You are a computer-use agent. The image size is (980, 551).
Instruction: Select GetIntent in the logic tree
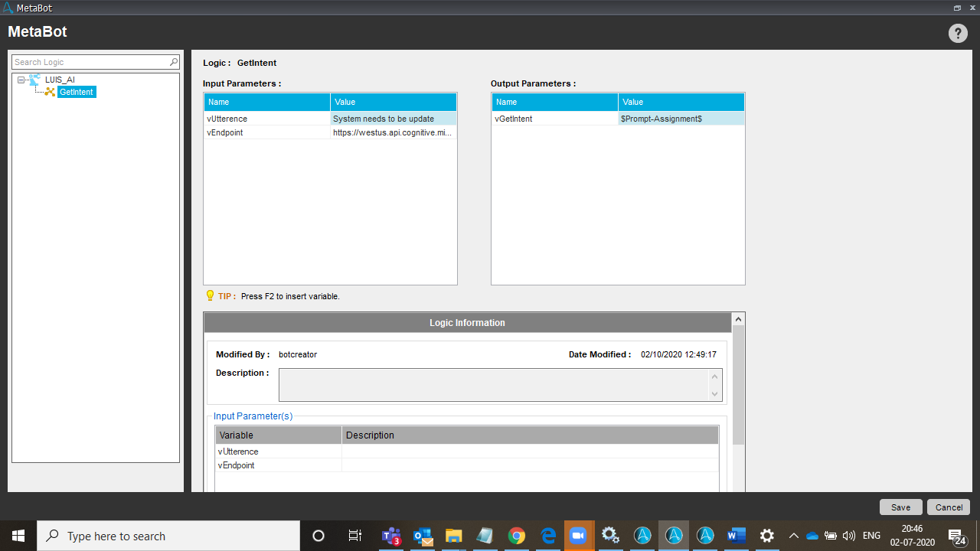pos(77,92)
